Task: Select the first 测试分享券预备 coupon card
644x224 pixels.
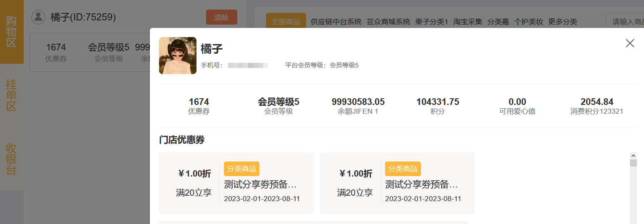Action: (236, 183)
